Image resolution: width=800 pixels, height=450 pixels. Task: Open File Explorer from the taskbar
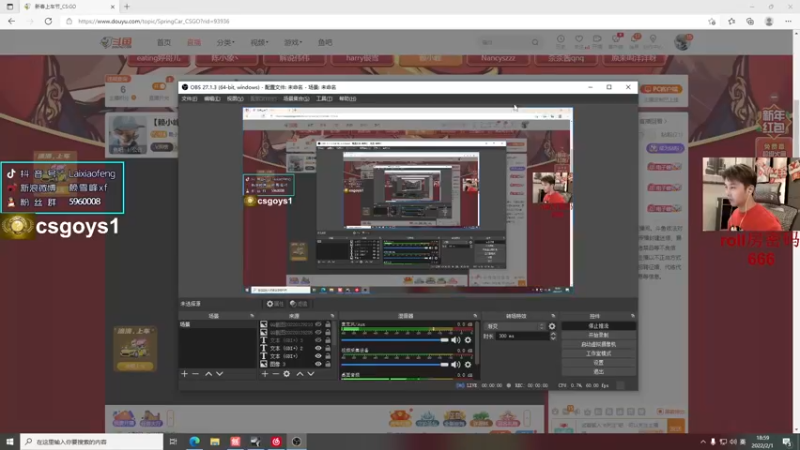coord(215,441)
